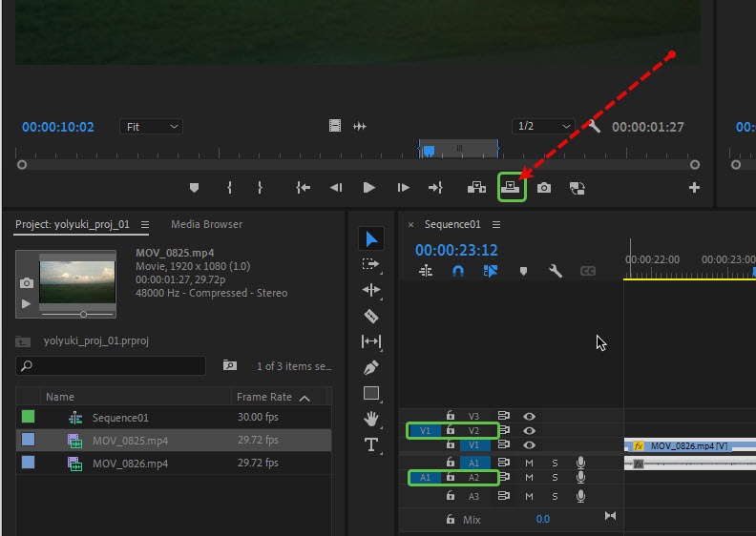Mute the A1 audio track
The height and width of the screenshot is (536, 756).
point(529,463)
